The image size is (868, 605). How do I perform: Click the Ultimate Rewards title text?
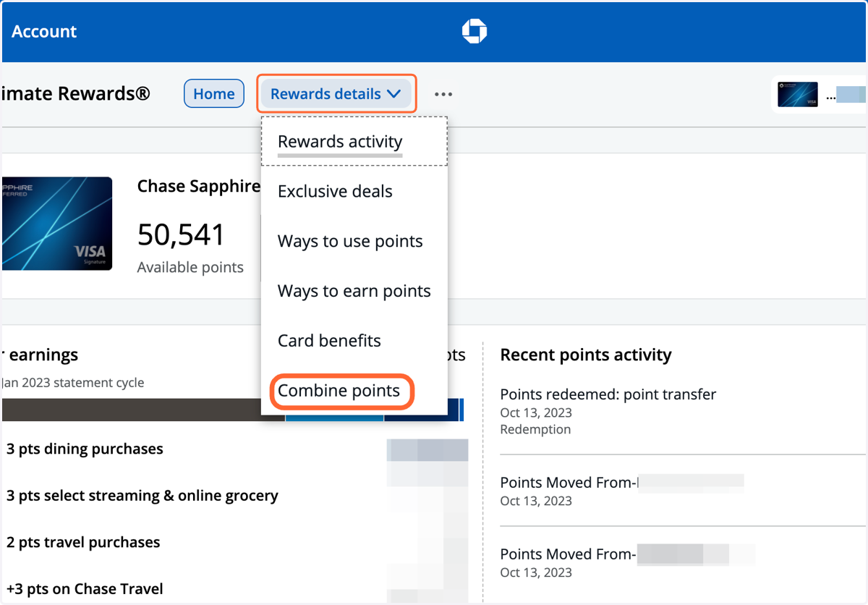click(x=76, y=94)
